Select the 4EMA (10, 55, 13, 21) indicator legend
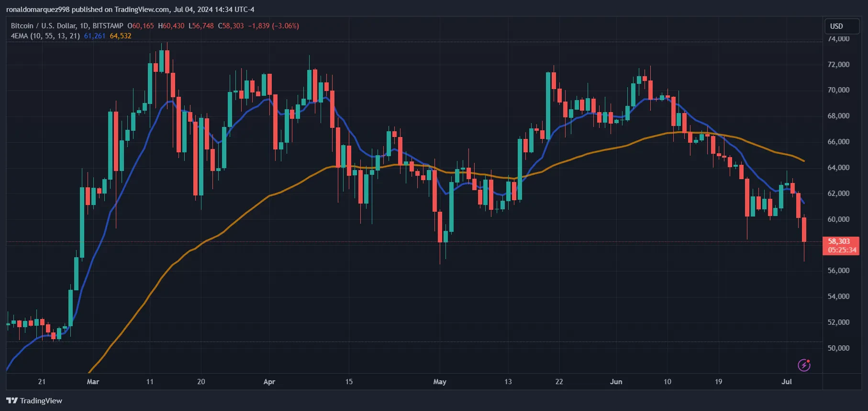Viewport: 868px width, 411px height. (45, 36)
